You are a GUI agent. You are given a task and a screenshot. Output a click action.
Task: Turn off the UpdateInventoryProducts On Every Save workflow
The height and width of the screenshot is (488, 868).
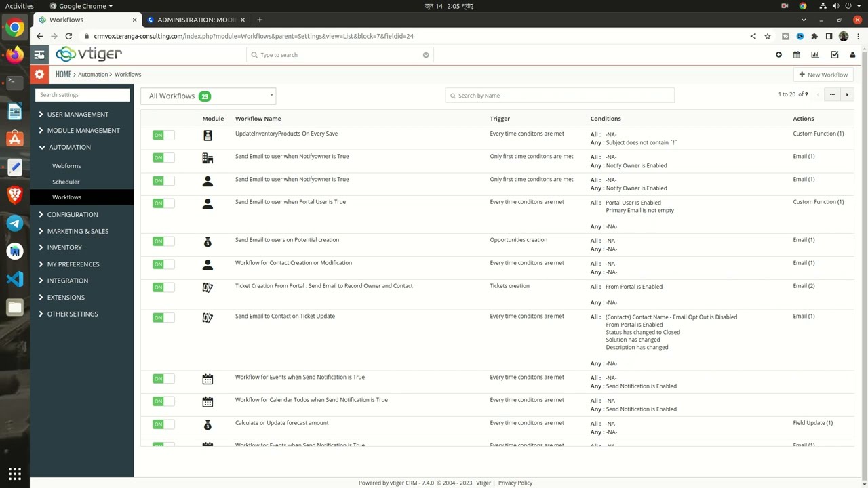click(163, 135)
